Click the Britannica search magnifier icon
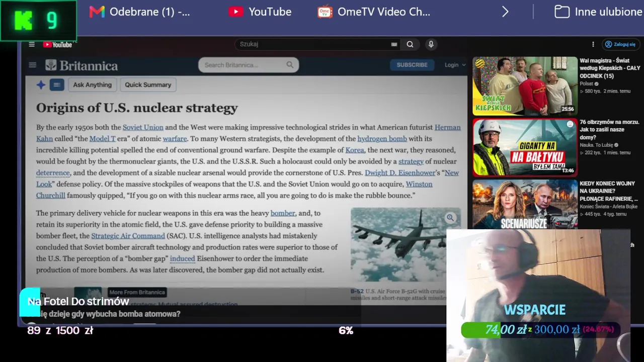The height and width of the screenshot is (362, 644). coord(290,65)
